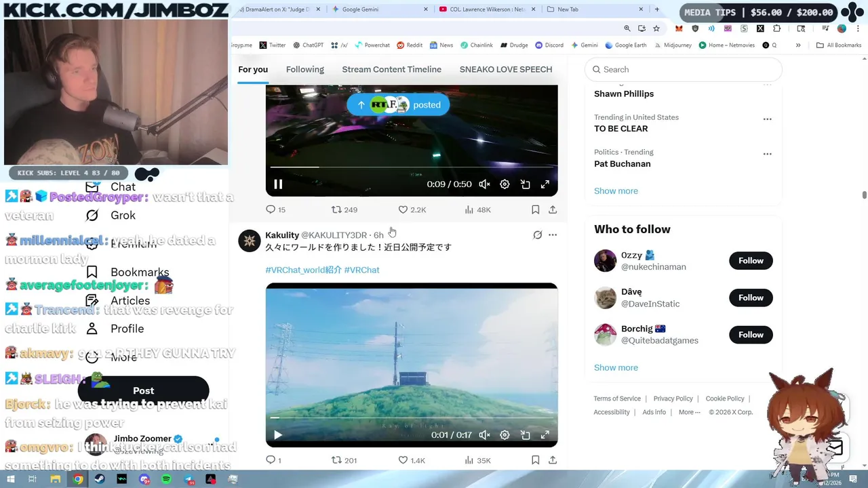Switch to the Following tab
This screenshot has width=868, height=488.
pos(305,69)
